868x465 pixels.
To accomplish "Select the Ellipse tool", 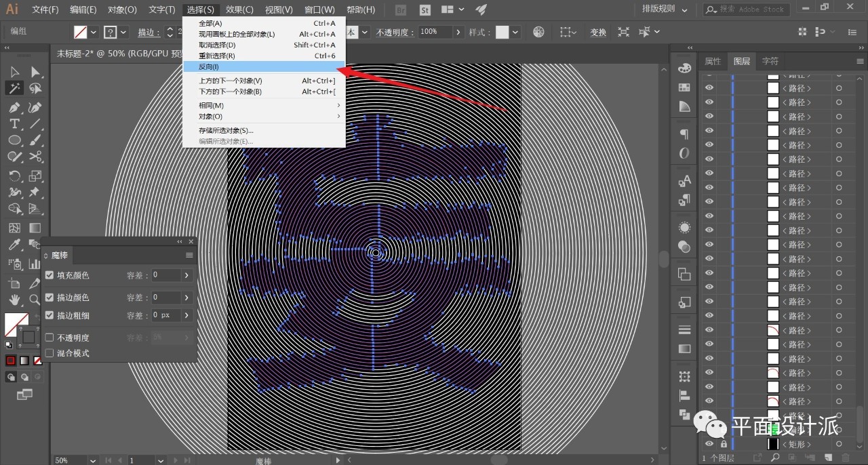I will pos(14,140).
